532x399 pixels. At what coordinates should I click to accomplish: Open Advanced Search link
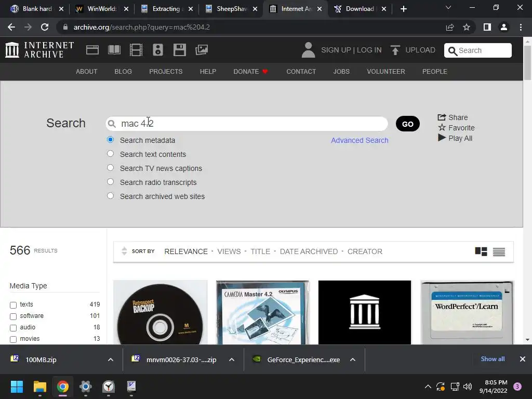click(360, 140)
